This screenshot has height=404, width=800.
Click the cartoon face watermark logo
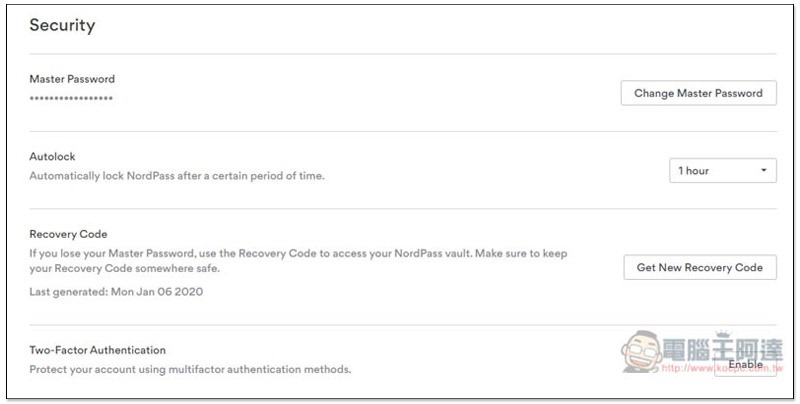641,351
